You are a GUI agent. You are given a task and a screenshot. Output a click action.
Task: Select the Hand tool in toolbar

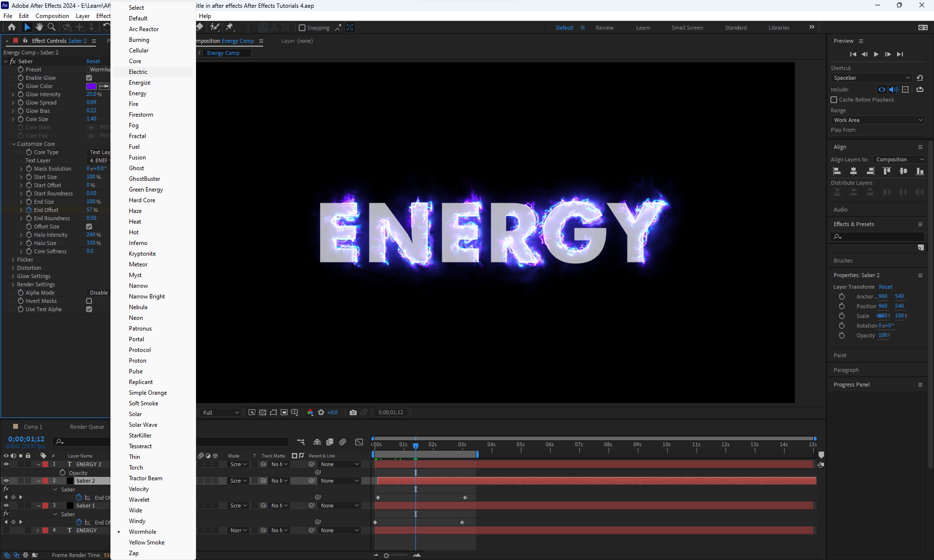[39, 27]
